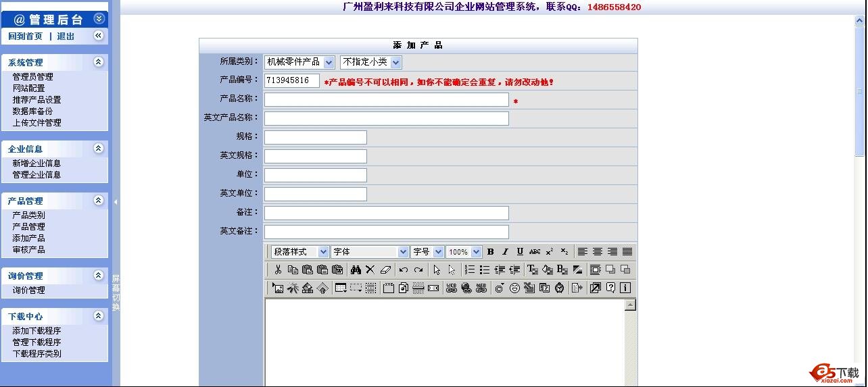868x387 pixels.
Task: Click the 产品名称 input field
Action: (386, 100)
